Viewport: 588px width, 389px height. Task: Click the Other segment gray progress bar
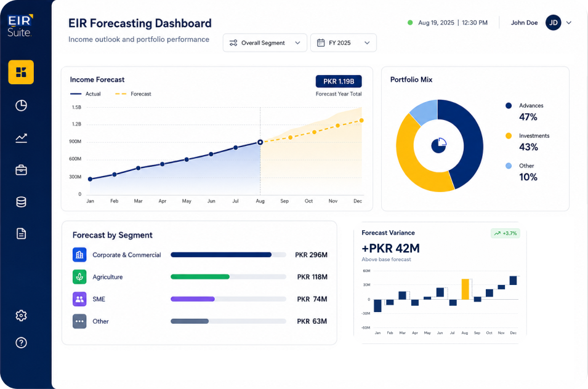tap(228, 321)
